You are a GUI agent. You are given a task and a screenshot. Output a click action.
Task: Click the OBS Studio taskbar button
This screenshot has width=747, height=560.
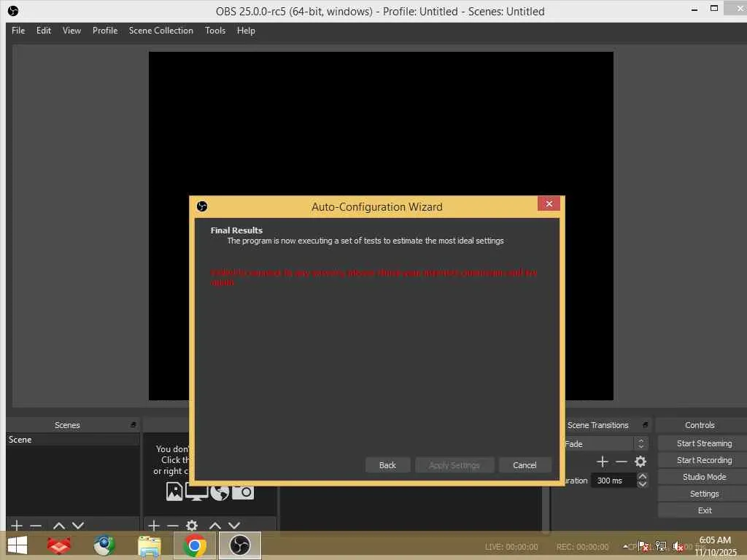click(x=239, y=545)
